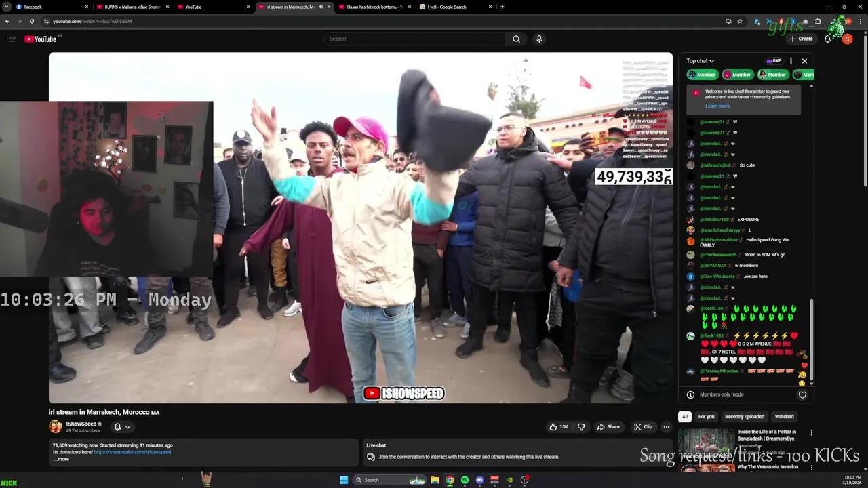Like the video with thumbs up 13K

click(559, 427)
